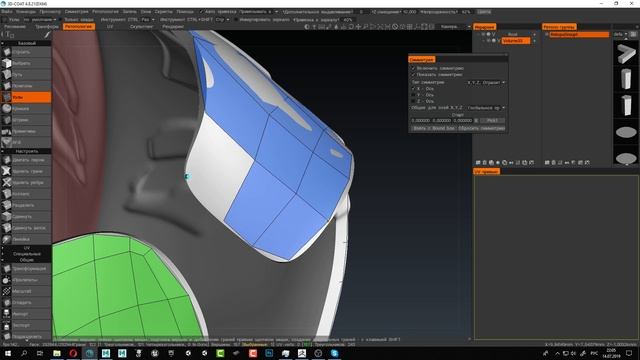Click the Сбросить симметрию button

click(x=482, y=128)
